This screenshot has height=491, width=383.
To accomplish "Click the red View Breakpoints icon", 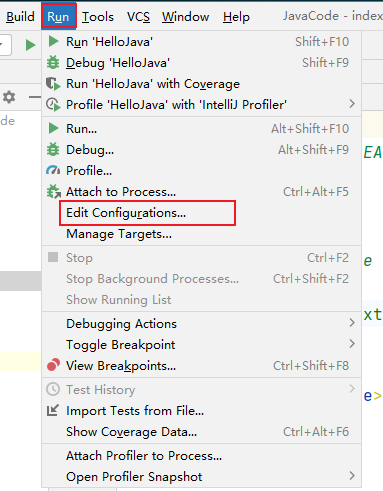I will [53, 365].
